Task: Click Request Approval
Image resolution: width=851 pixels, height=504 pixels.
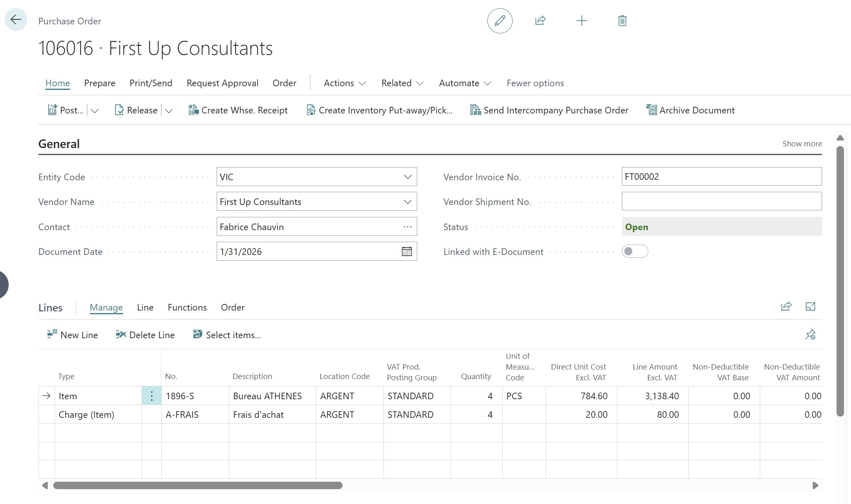Action: point(222,83)
